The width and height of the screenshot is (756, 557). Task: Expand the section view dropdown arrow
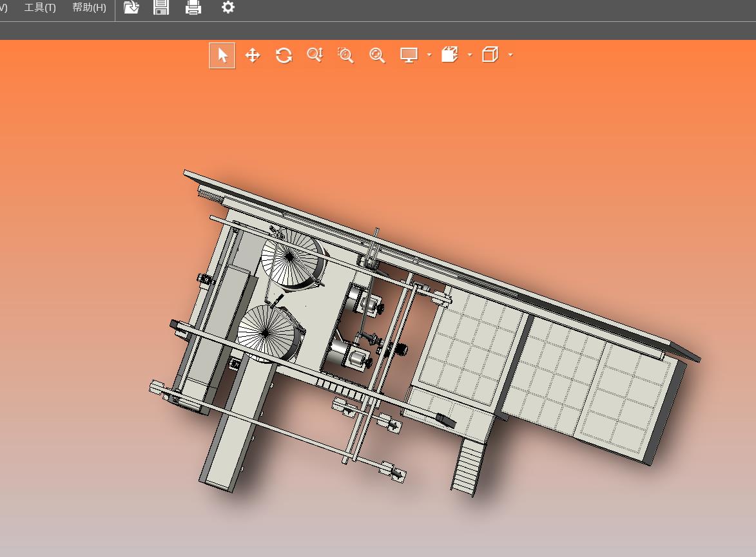tap(470, 55)
